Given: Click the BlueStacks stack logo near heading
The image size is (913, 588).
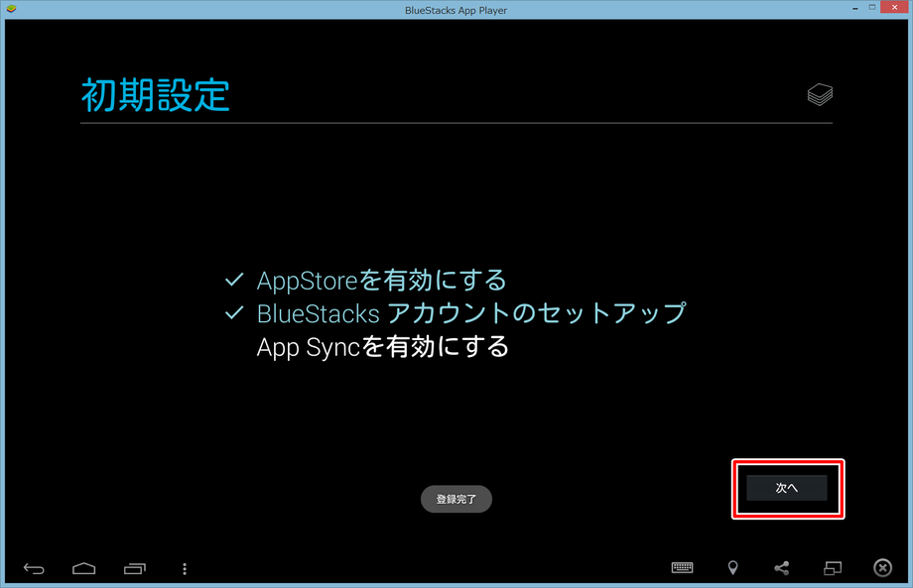Looking at the screenshot, I should click(x=820, y=95).
